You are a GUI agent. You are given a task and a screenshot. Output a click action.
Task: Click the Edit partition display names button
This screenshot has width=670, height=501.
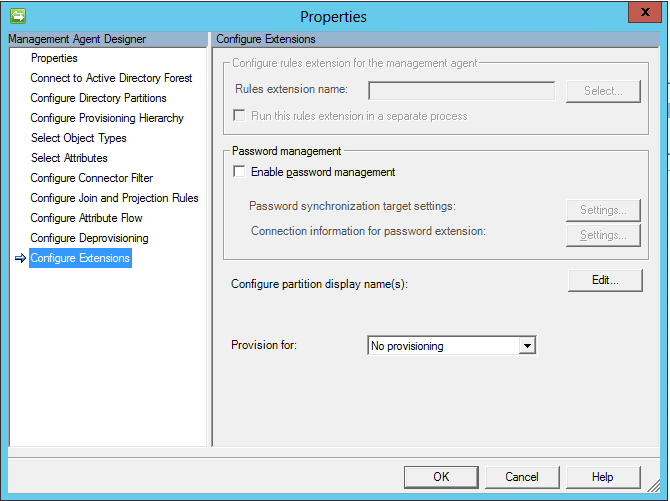click(605, 281)
